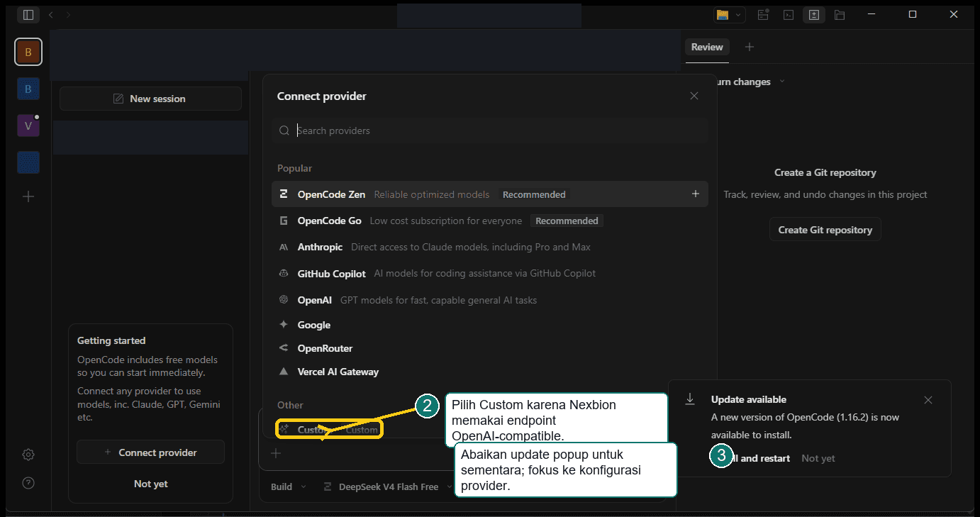980x517 pixels.
Task: Click the Connect provider dialog title
Action: click(322, 96)
